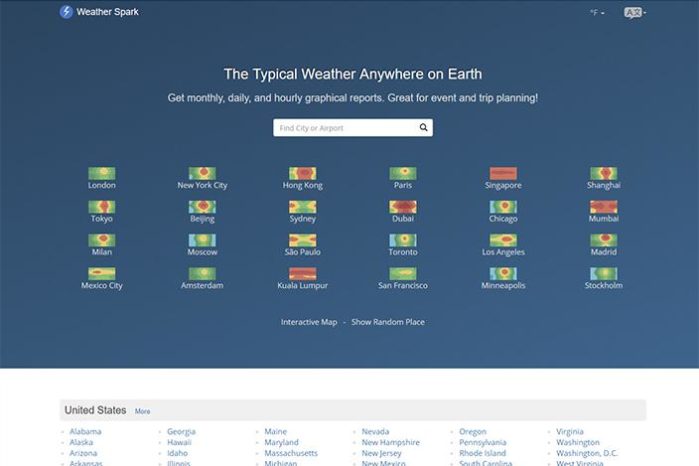The height and width of the screenshot is (466, 699).
Task: Expand United States list with More
Action: point(142,411)
